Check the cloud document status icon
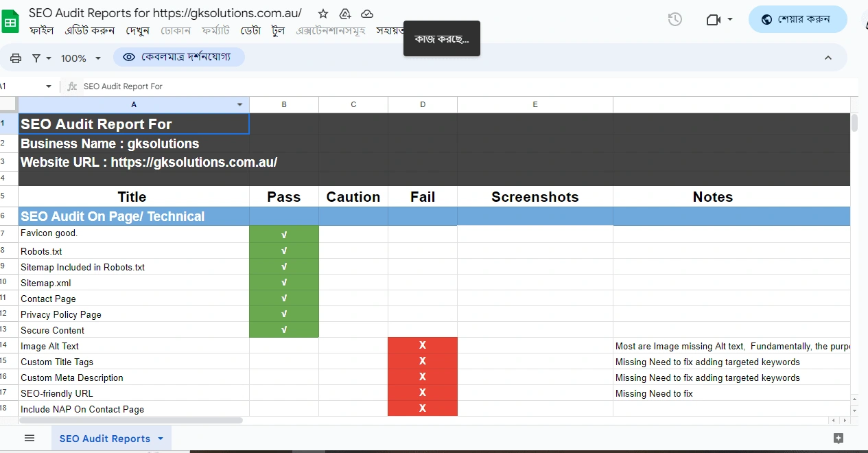 (x=367, y=14)
